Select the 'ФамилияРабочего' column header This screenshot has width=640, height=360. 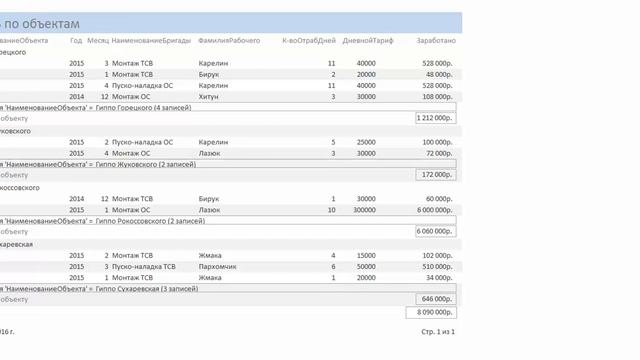(x=229, y=40)
